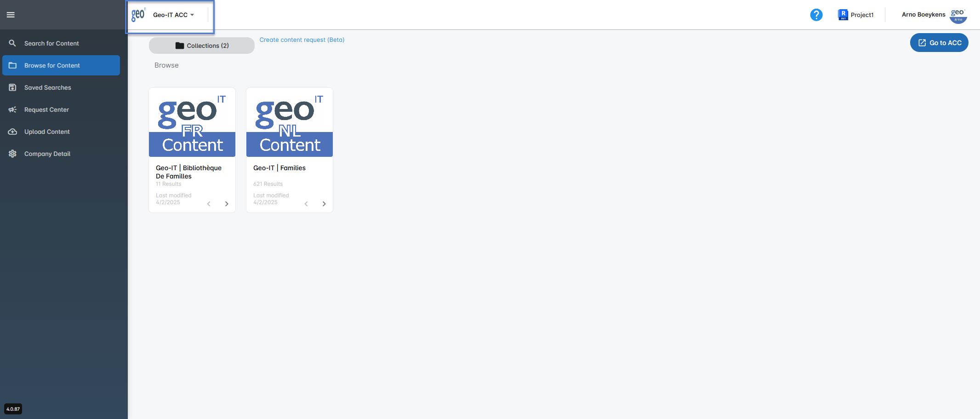Open the help question mark icon

[816, 15]
